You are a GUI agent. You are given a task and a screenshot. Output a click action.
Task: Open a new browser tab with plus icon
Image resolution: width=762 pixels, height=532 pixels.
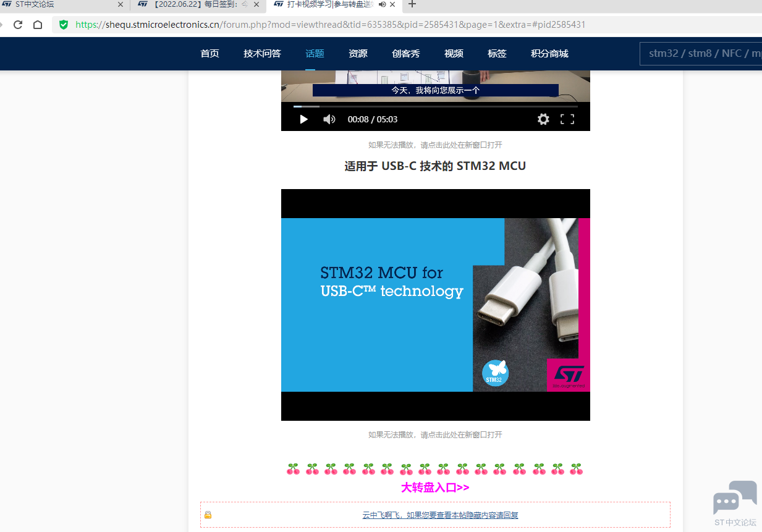pyautogui.click(x=413, y=4)
